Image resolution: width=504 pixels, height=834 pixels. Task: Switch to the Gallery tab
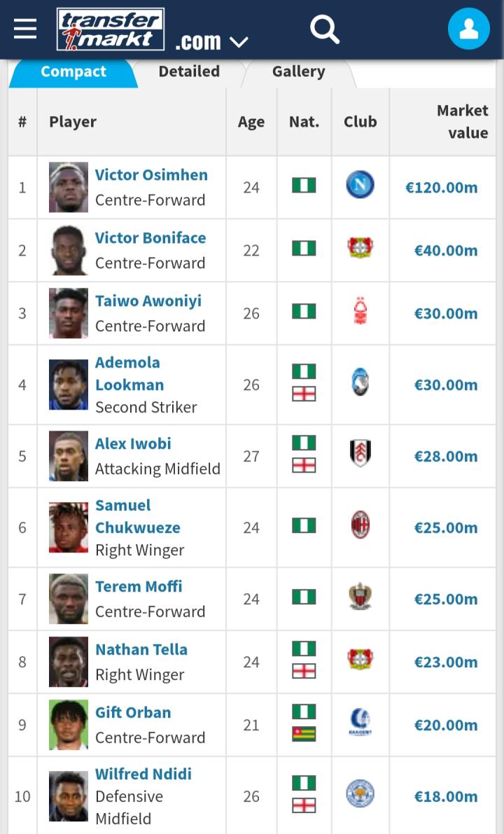298,71
